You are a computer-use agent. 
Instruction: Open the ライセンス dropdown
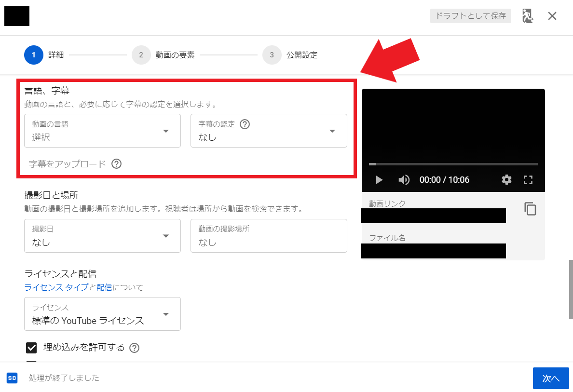[102, 314]
